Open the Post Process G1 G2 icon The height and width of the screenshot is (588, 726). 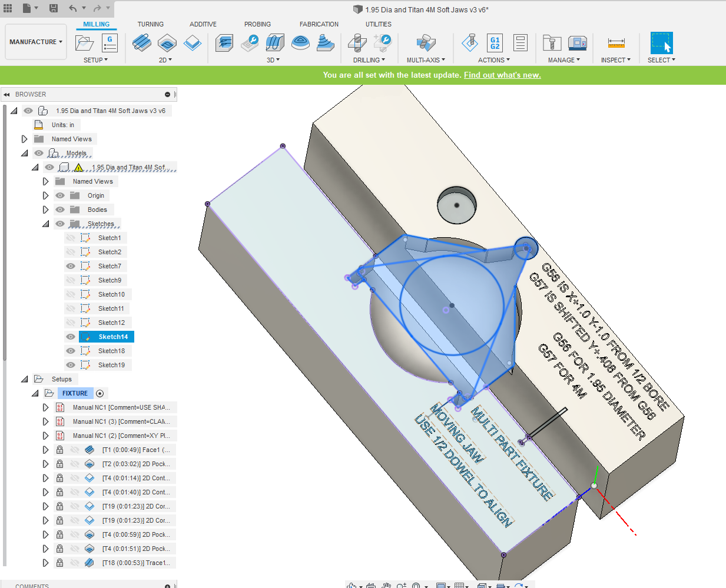pos(495,43)
